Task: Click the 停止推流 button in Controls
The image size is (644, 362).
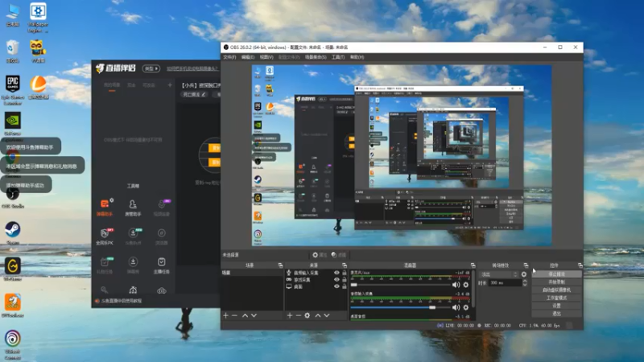Action: coord(556,274)
